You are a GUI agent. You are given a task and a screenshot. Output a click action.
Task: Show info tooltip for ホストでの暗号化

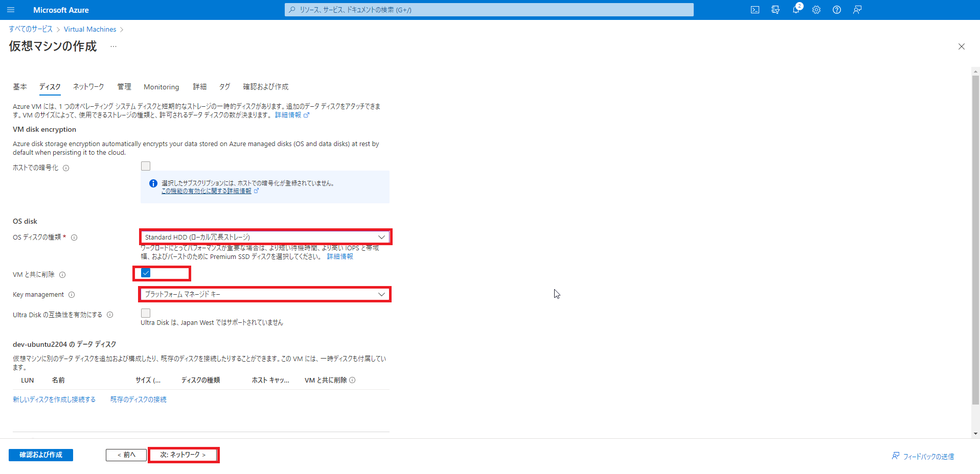click(x=66, y=168)
